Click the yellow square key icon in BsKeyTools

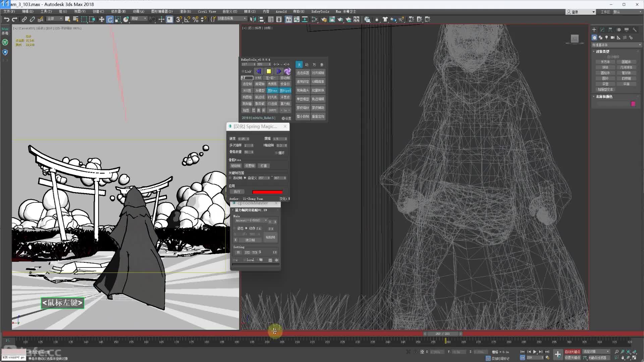coord(269,71)
